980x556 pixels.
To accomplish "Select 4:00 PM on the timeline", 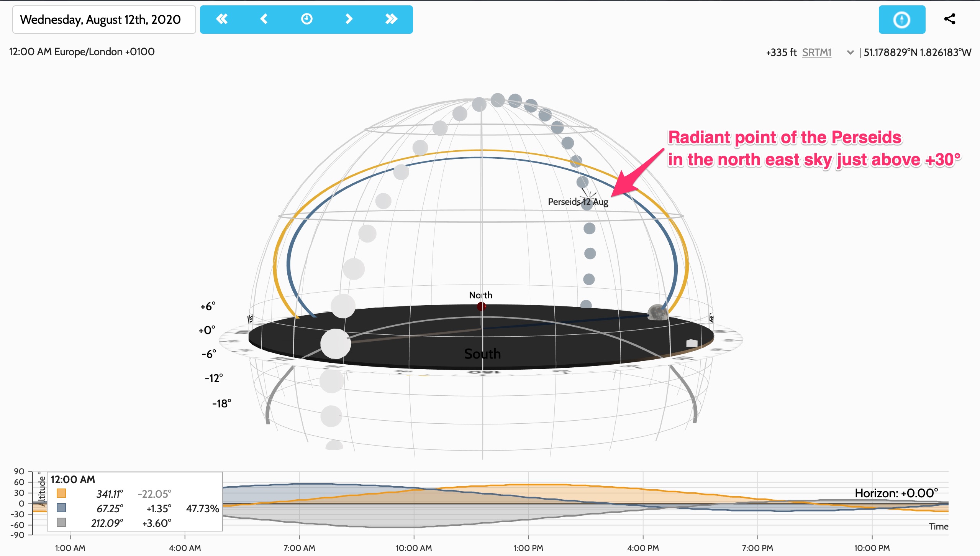I will (x=643, y=548).
